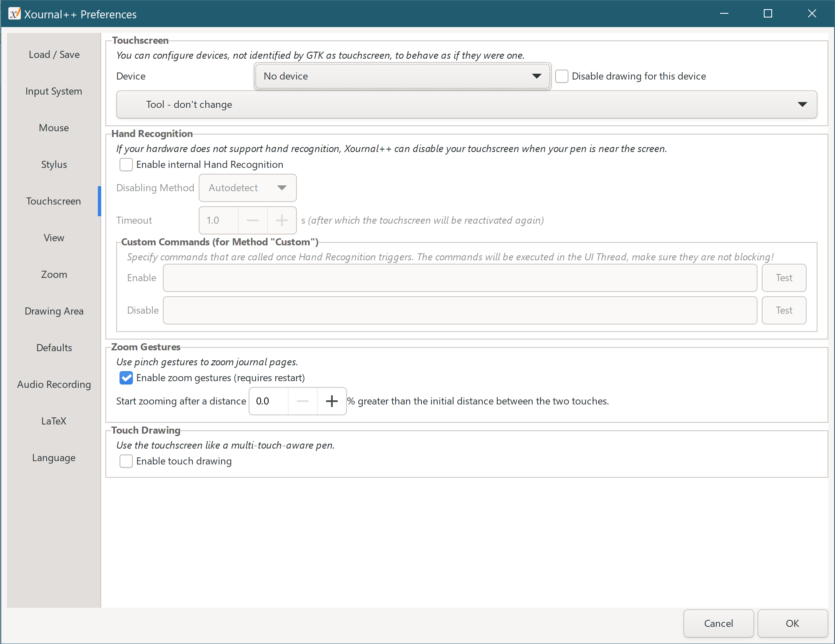Enable internal Hand Recognition
Viewport: 835px width, 644px height.
click(126, 165)
